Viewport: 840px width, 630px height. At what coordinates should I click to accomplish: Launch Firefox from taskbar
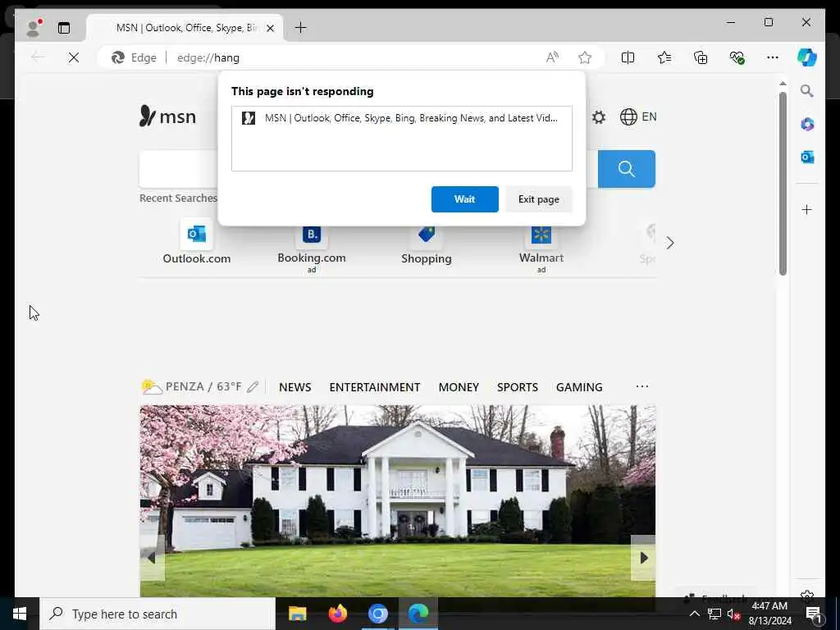click(x=337, y=614)
